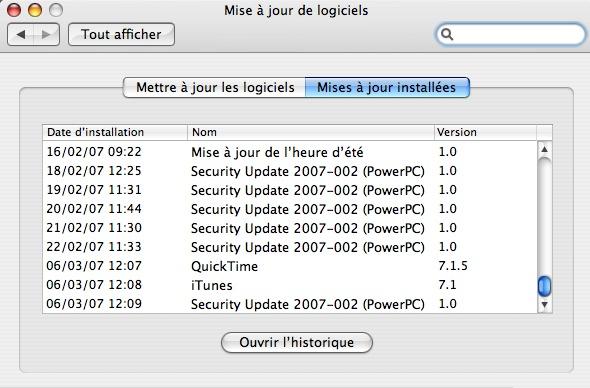Minimize window with the yellow button
Image resolution: width=590 pixels, height=388 pixels.
[35, 10]
